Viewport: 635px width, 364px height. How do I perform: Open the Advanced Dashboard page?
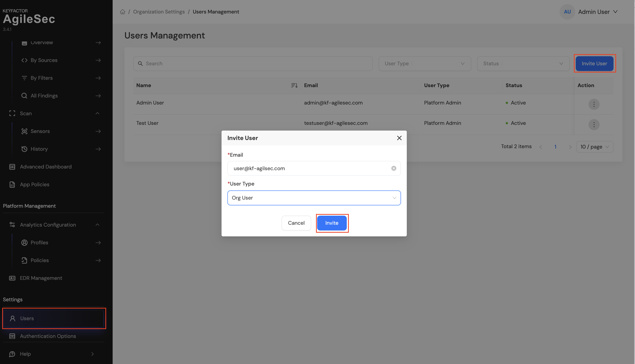46,167
